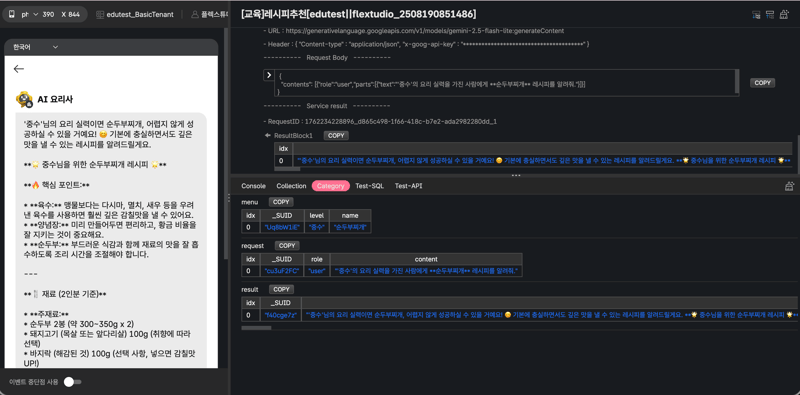Open the 한국어 language dropdown
This screenshot has height=395, width=800.
(35, 47)
